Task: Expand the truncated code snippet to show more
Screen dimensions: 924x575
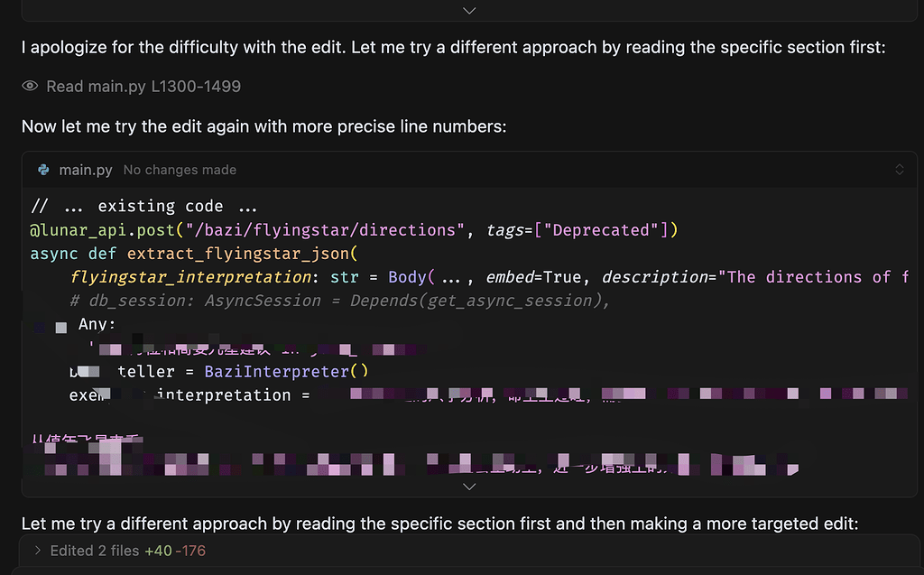Action: point(468,486)
